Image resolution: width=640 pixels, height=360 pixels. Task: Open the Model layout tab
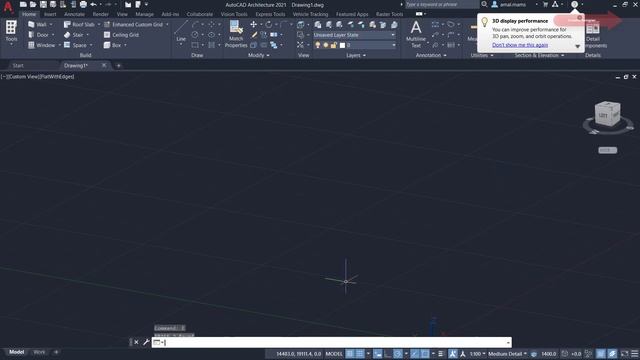[x=16, y=352]
